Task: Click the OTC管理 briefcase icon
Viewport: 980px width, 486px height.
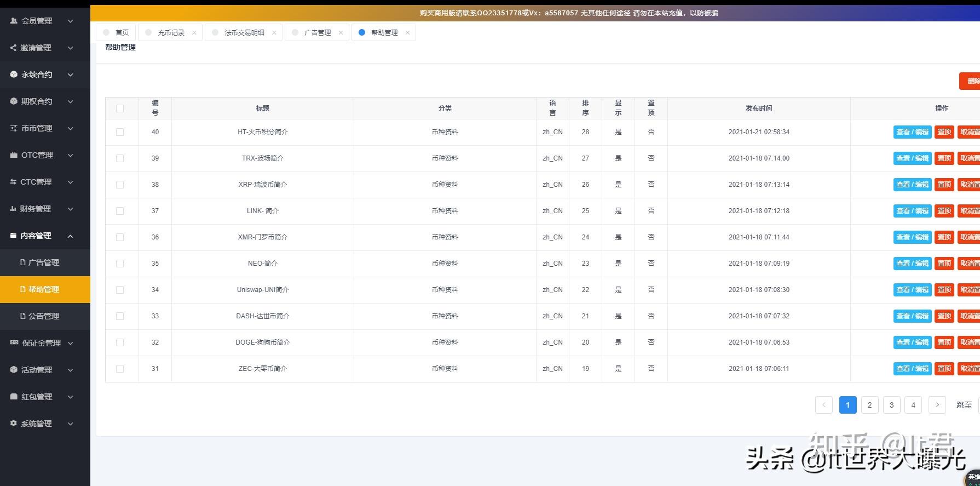Action: pos(14,155)
